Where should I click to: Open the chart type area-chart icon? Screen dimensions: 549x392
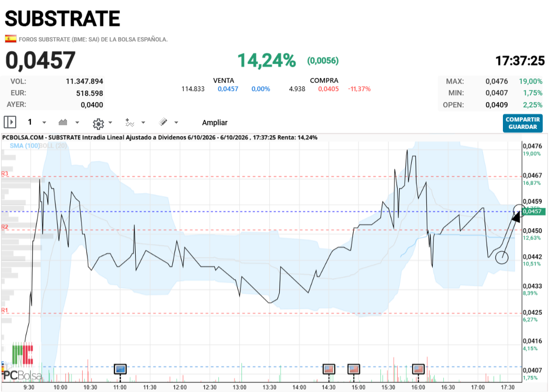click(x=63, y=122)
